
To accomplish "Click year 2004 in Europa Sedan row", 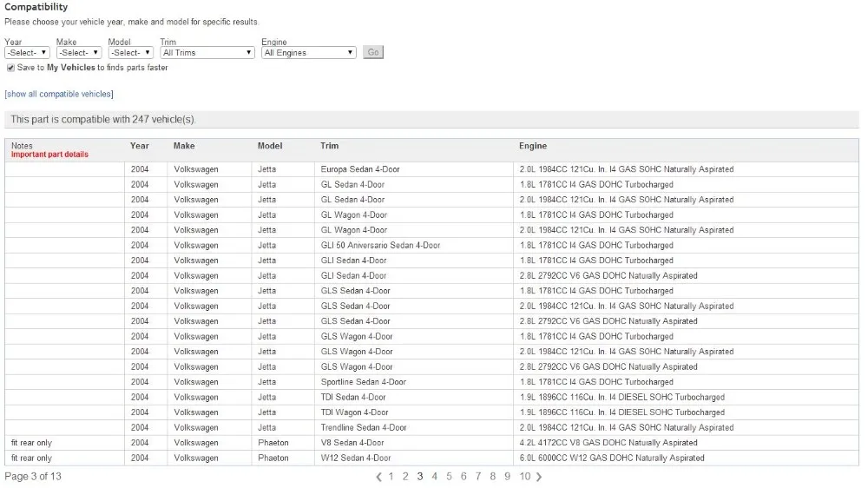I will [x=140, y=169].
